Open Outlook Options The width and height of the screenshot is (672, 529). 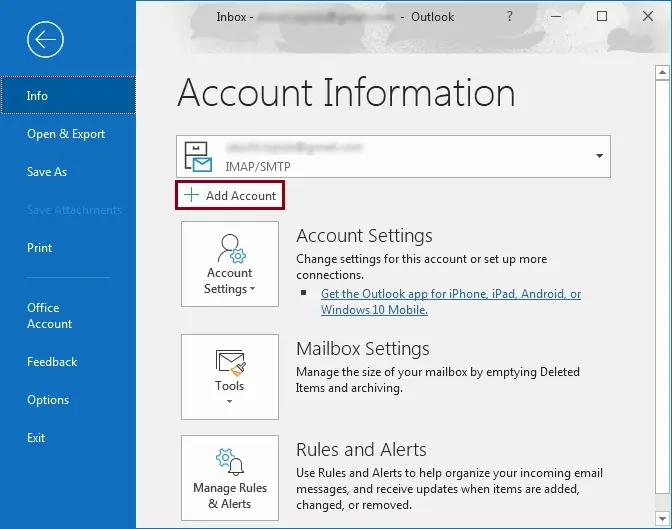click(48, 400)
